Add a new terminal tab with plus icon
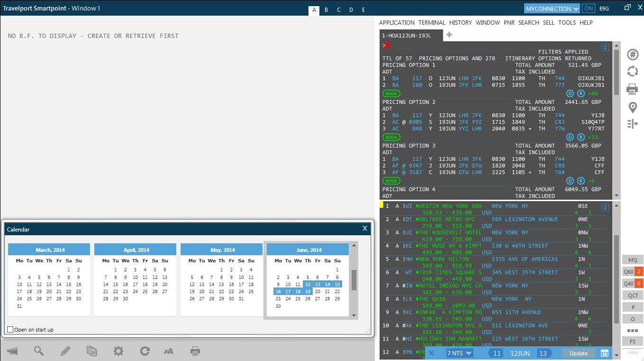The image size is (644, 361). 449,35
